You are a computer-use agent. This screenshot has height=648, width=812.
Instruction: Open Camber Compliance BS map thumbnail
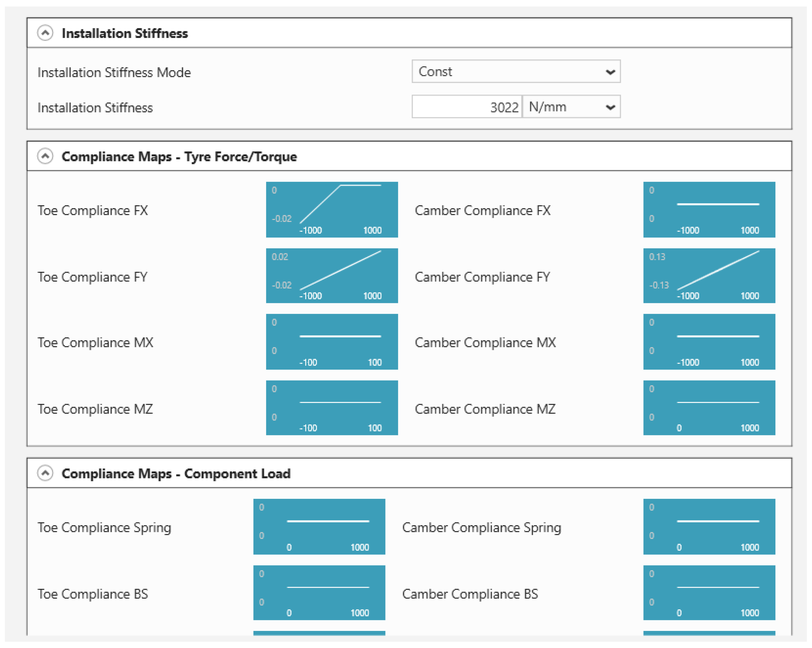709,593
